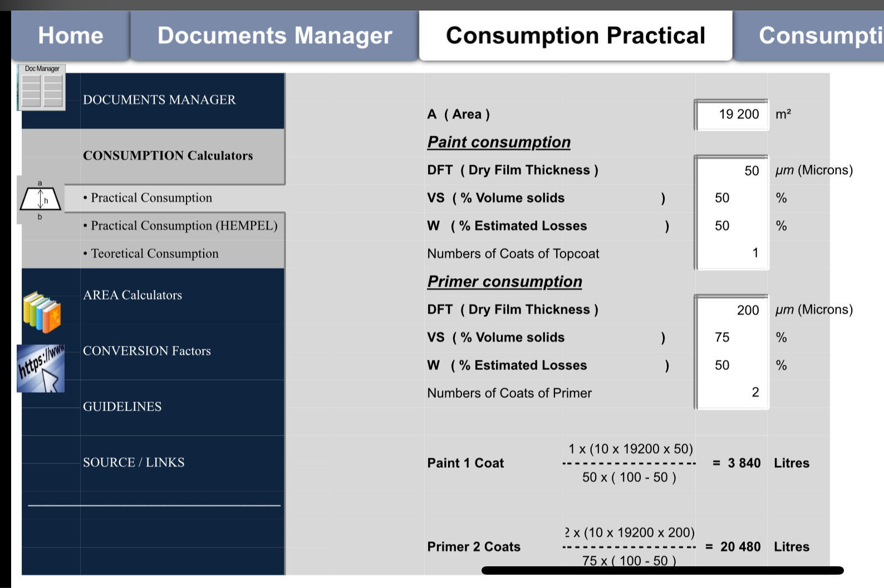Edit the paint DFT value 50
This screenshot has width=884, height=588.
(731, 171)
